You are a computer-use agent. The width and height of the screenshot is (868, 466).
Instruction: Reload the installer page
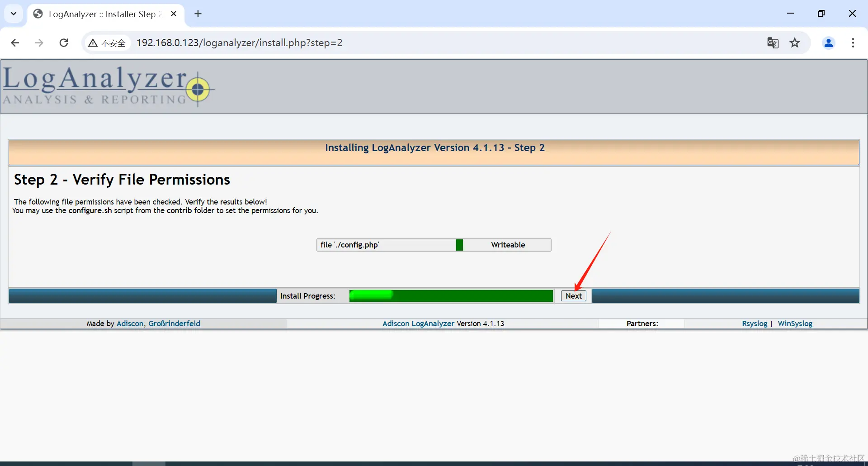click(x=64, y=43)
